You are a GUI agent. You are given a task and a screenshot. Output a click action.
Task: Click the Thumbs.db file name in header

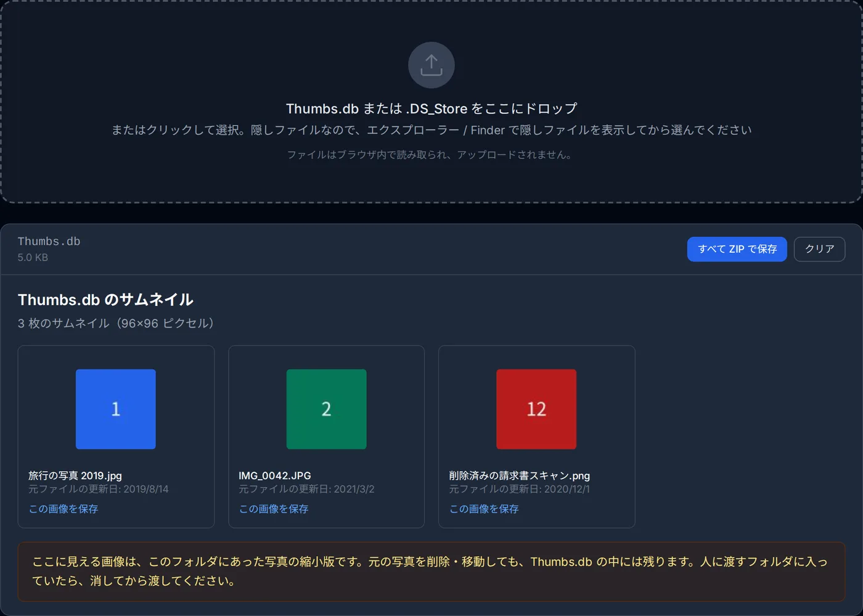pos(49,241)
